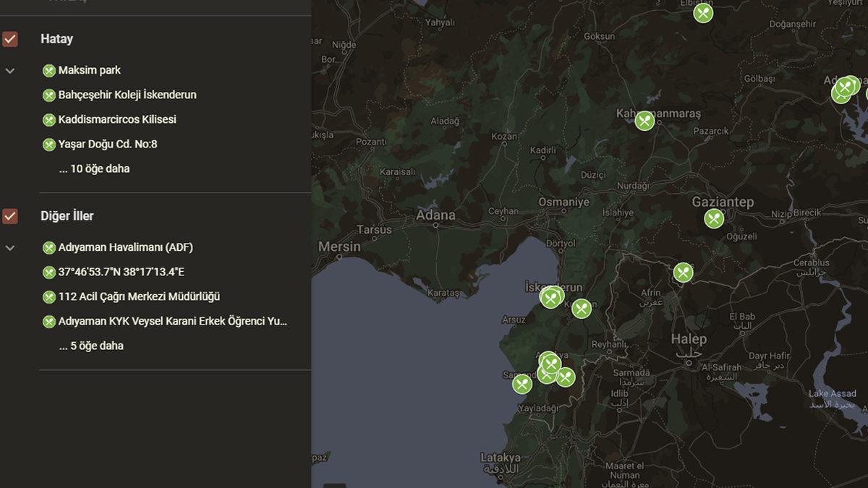Click the marker icon beside Maksim park

pyautogui.click(x=49, y=71)
